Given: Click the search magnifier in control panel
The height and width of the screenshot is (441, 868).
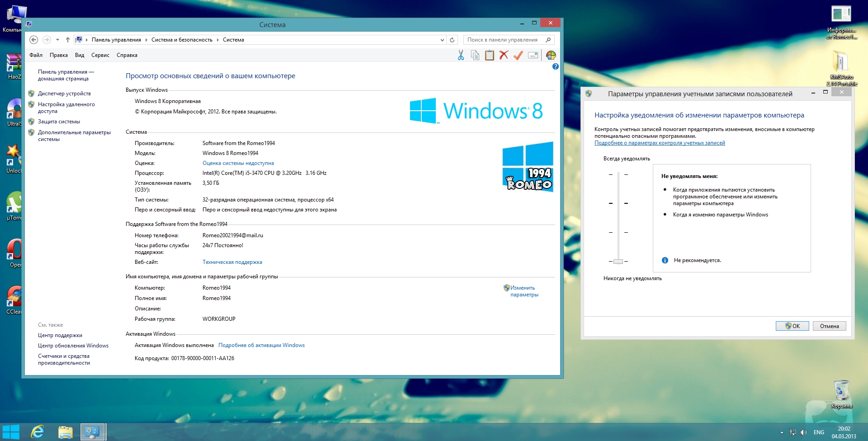Looking at the screenshot, I should point(548,40).
